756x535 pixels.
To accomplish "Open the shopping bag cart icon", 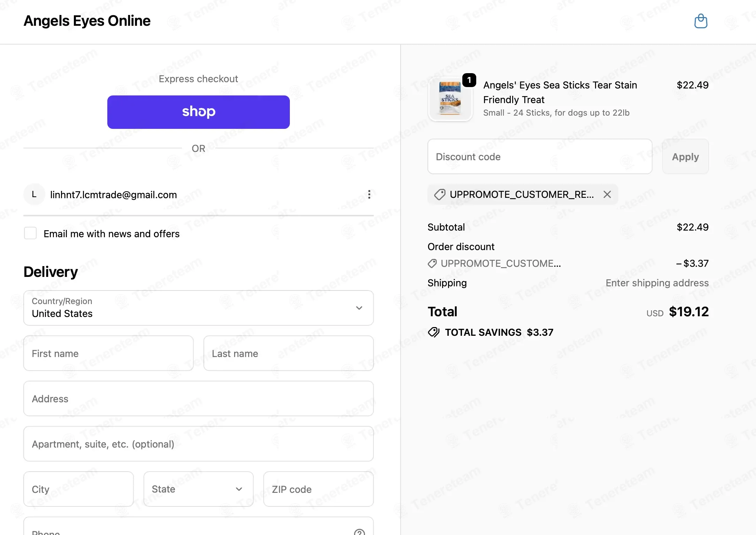I will tap(701, 21).
